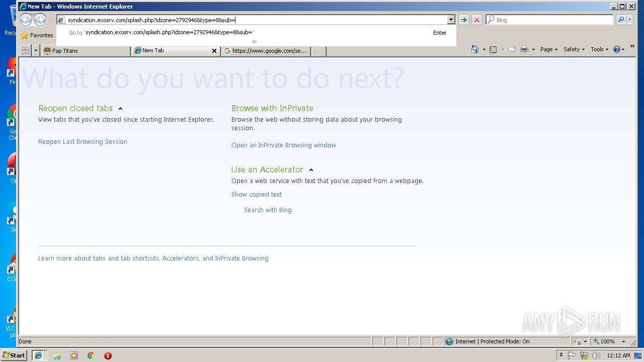Open an InPrivate Browsing window link
The image size is (644, 362).
pyautogui.click(x=284, y=145)
